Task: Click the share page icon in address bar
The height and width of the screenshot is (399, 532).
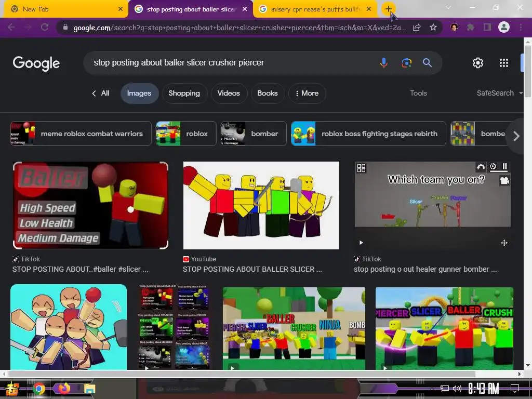Action: 417,28
